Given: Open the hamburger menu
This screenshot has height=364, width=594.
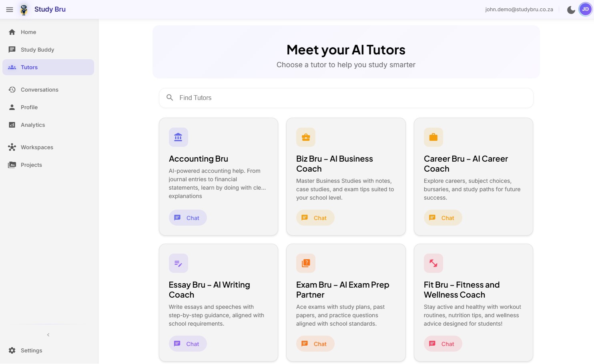Looking at the screenshot, I should pos(10,9).
